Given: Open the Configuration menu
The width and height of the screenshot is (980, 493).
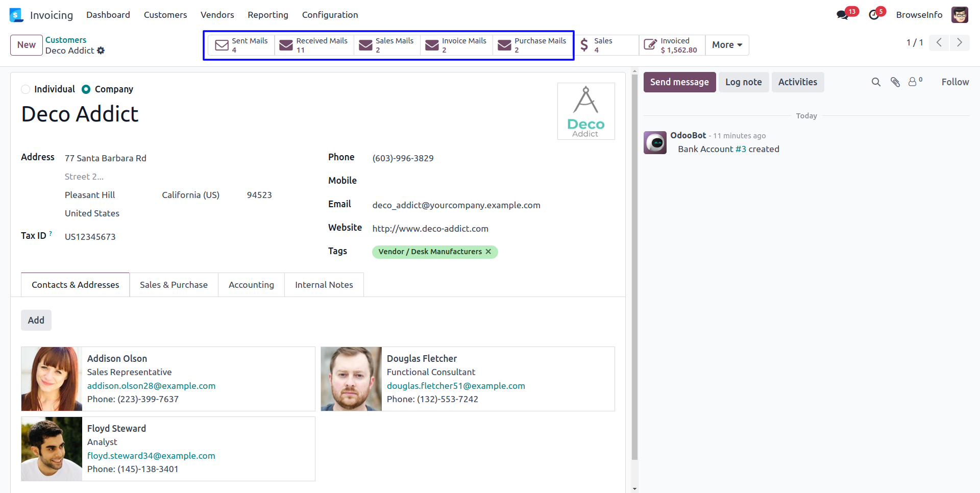Looking at the screenshot, I should 330,15.
